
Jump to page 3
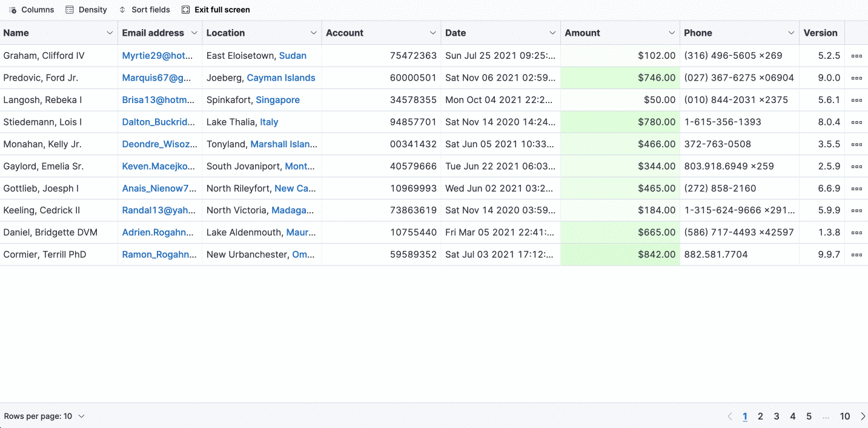(x=777, y=416)
